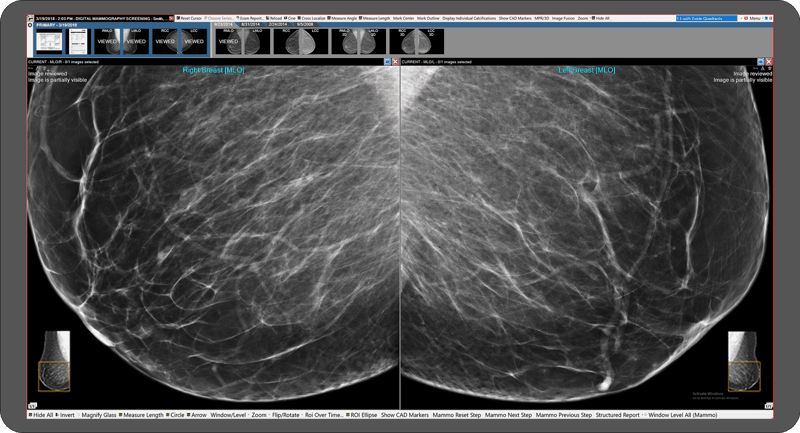Start Cine playback from the top toolbar
This screenshot has height=433, width=800.
[x=290, y=18]
